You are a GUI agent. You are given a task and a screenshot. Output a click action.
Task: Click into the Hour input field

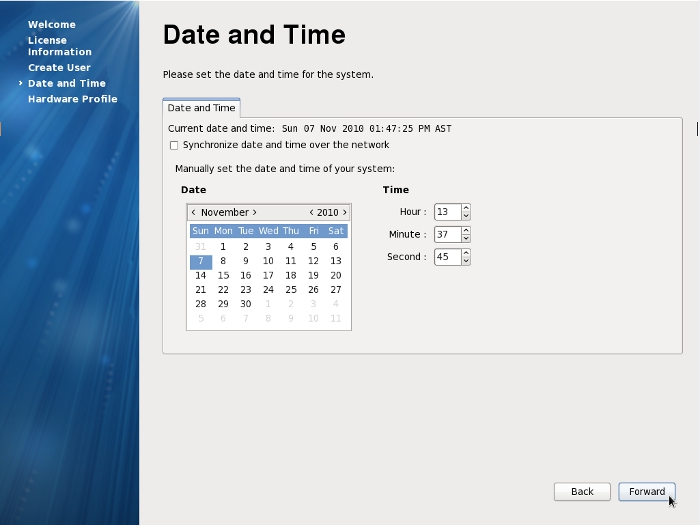tap(446, 212)
